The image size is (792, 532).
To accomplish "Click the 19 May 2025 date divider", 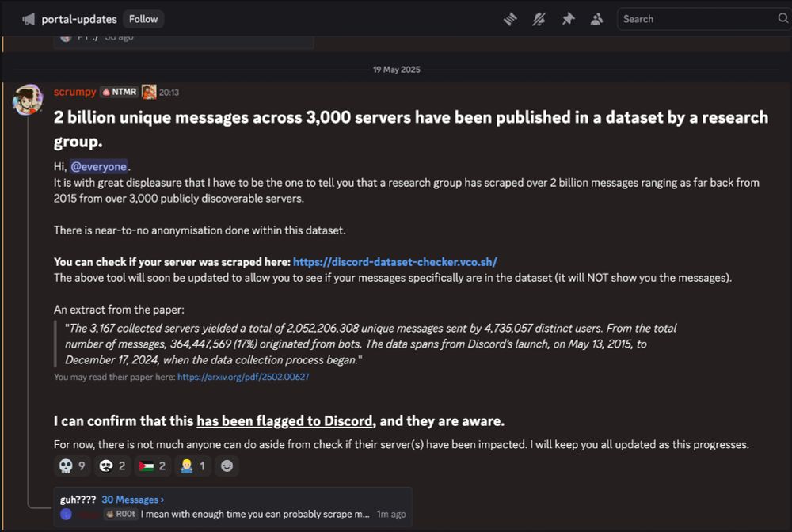I will pos(397,70).
